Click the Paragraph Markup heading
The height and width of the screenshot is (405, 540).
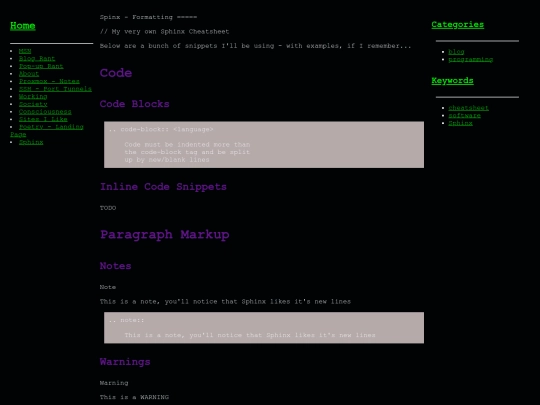coord(165,235)
